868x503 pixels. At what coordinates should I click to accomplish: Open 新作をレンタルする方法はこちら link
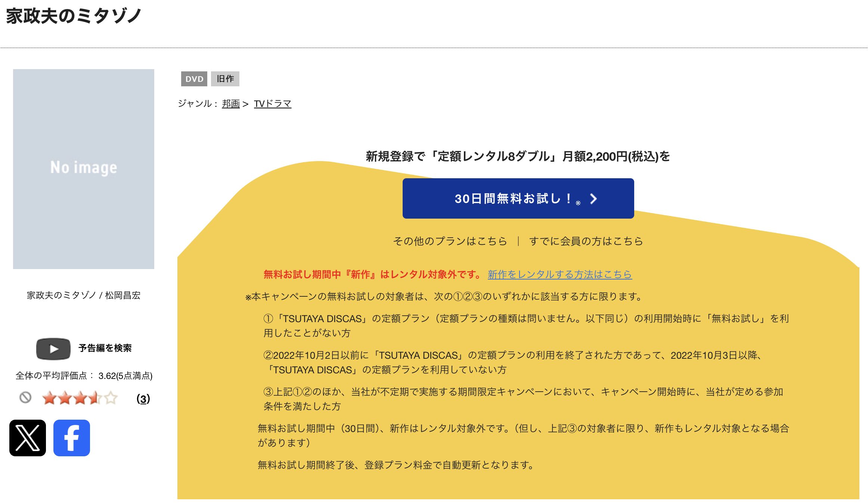(x=559, y=275)
